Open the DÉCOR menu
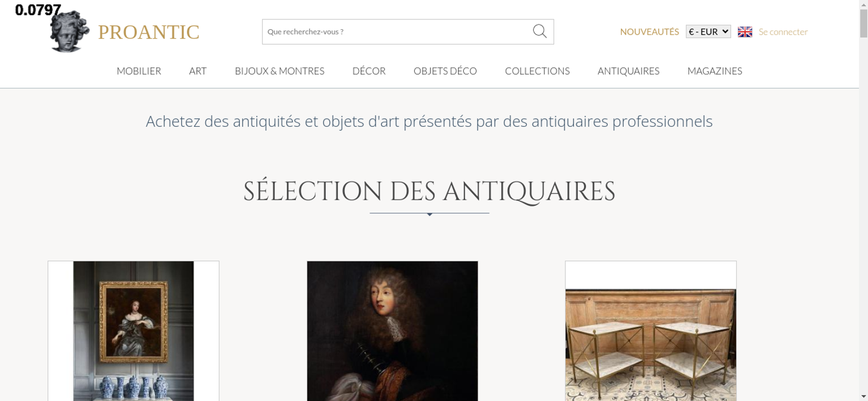This screenshot has height=401, width=868. (x=369, y=71)
